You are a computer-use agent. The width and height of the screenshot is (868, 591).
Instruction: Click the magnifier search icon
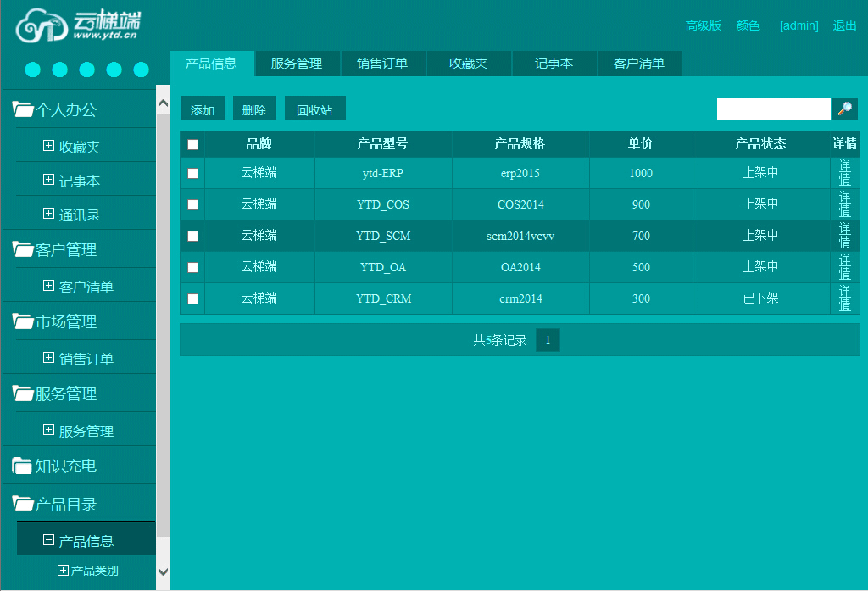[845, 108]
